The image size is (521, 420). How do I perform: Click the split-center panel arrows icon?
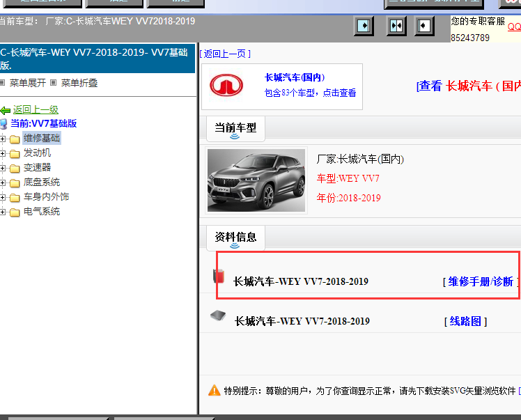click(x=396, y=26)
